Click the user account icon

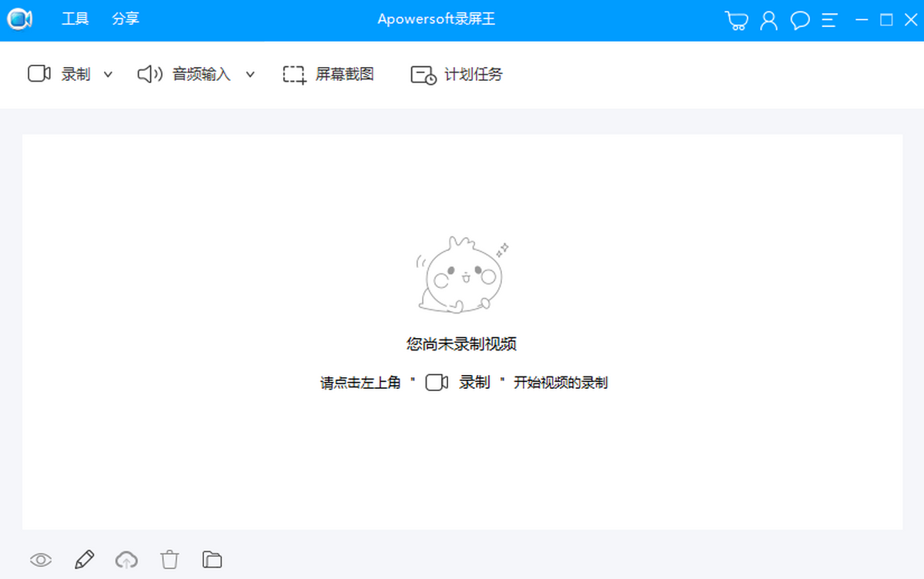pos(768,21)
